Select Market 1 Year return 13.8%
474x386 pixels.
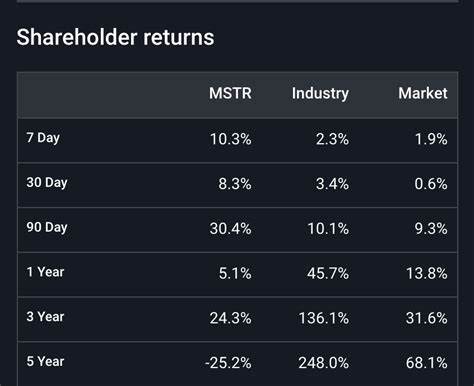427,273
